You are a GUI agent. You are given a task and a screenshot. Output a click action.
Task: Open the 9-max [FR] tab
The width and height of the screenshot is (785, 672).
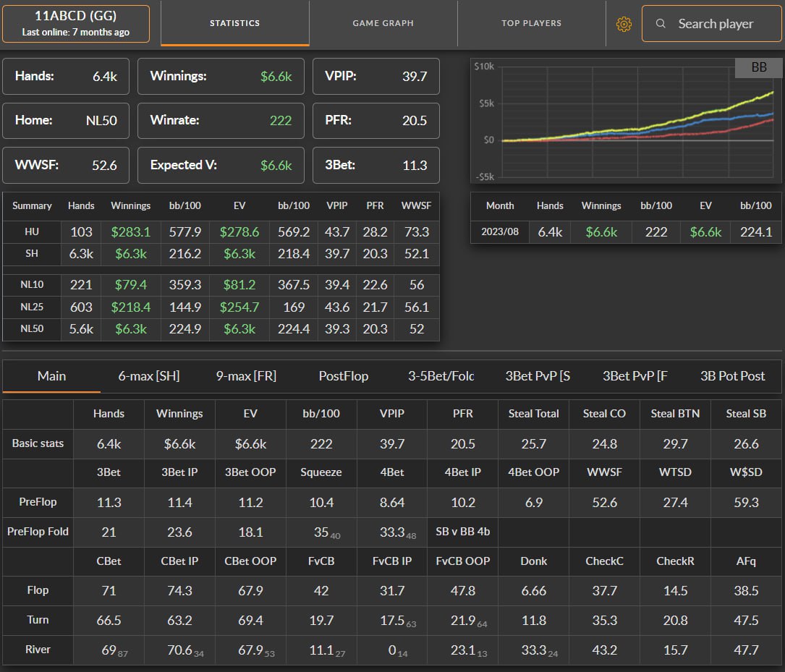[246, 376]
